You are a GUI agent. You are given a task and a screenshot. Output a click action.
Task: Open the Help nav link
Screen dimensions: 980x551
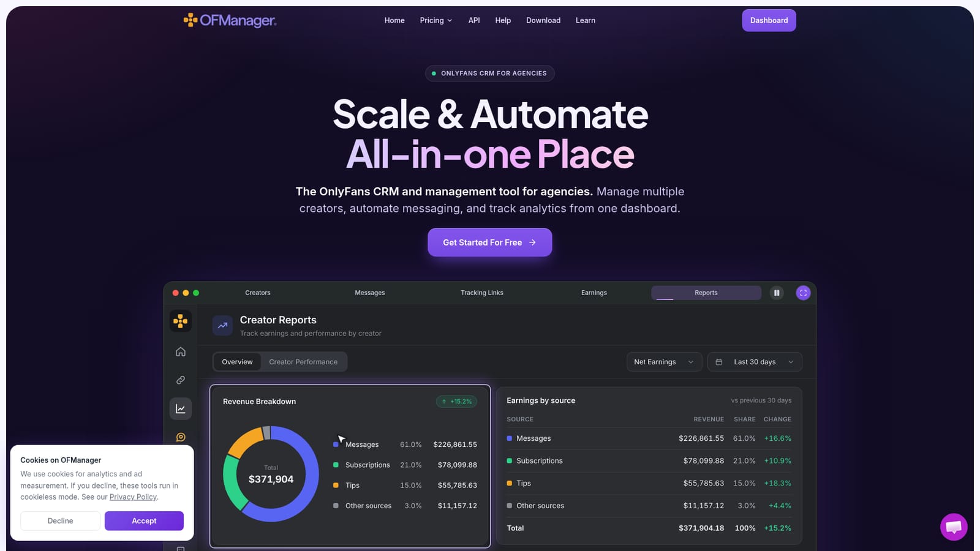(503, 20)
